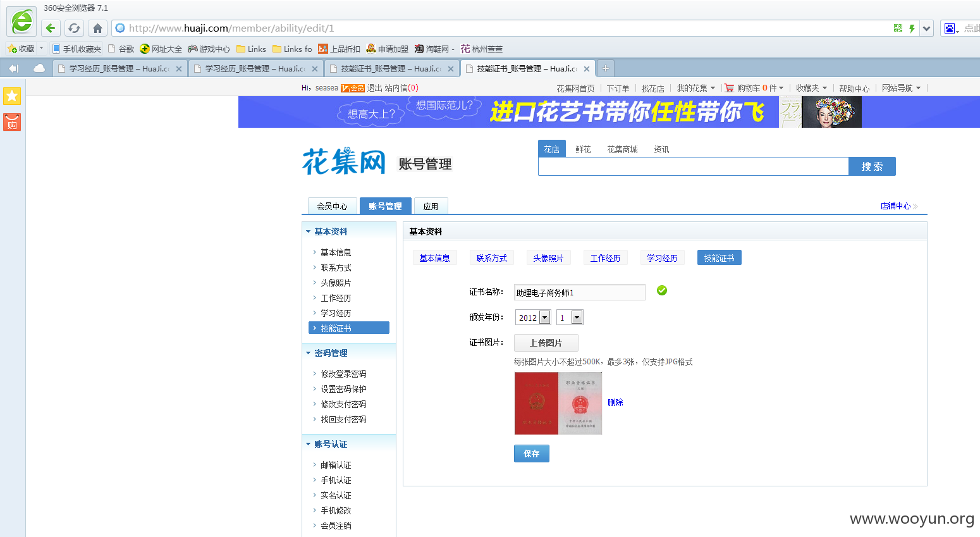980x537 pixels.
Task: Click the paw search engine icon
Action: pyautogui.click(x=951, y=28)
